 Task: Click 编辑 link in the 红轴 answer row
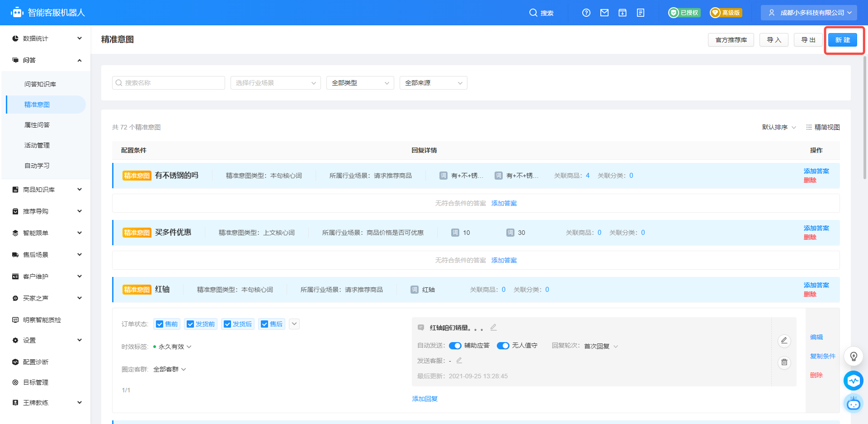[x=816, y=337]
